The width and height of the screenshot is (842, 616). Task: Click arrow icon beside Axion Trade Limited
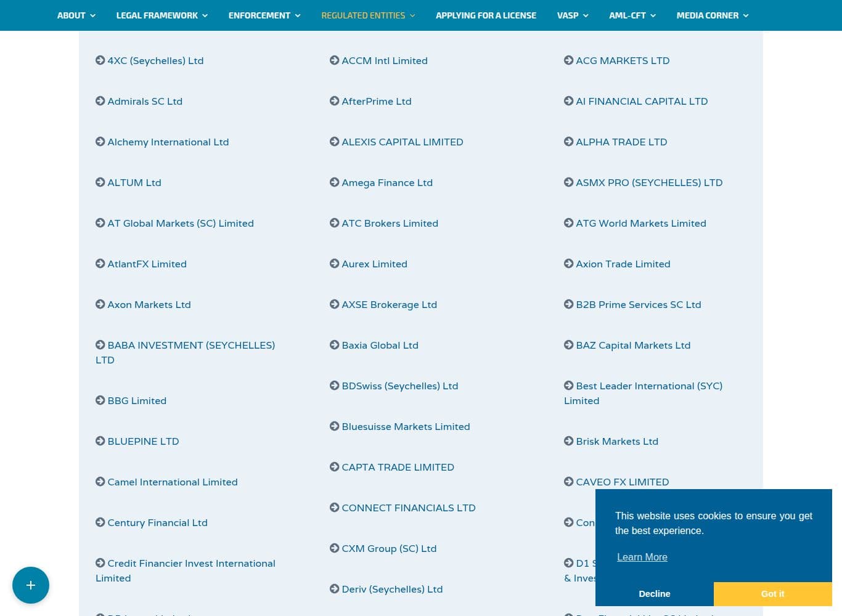(568, 264)
